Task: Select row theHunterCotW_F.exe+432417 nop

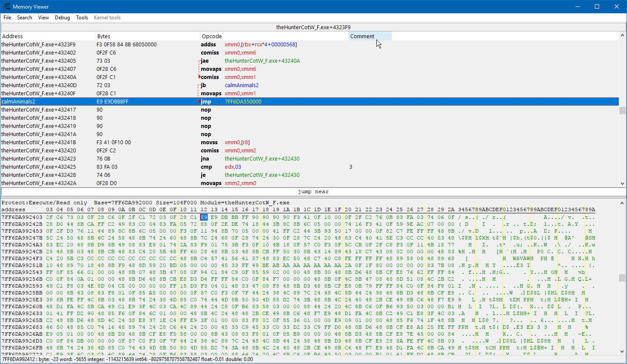Action: coord(309,110)
